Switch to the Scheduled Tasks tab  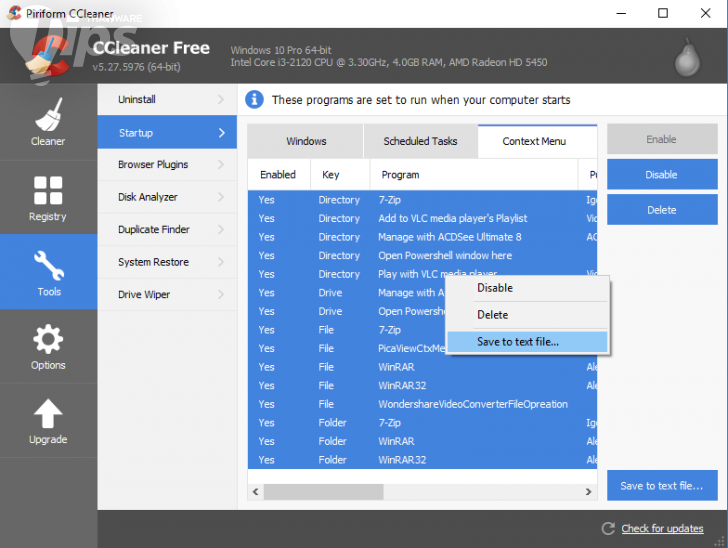point(420,141)
